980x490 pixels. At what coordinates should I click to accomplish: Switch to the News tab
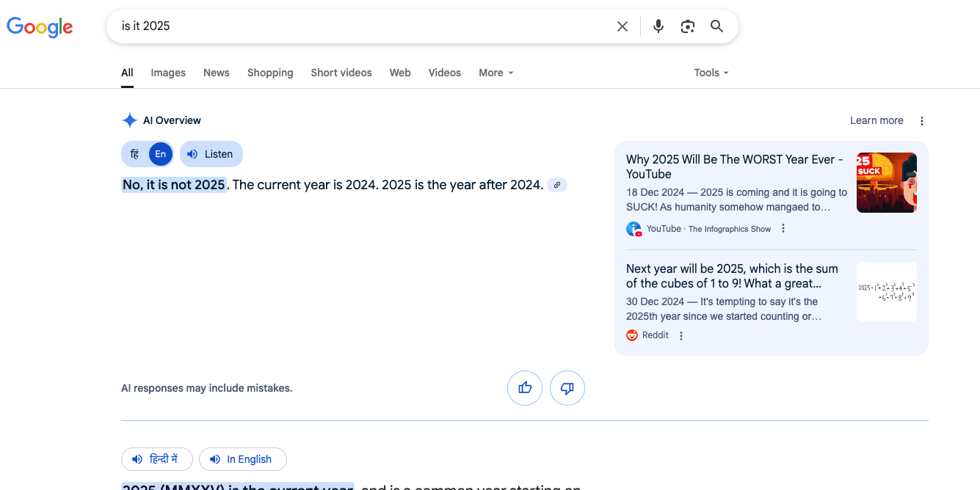click(217, 73)
